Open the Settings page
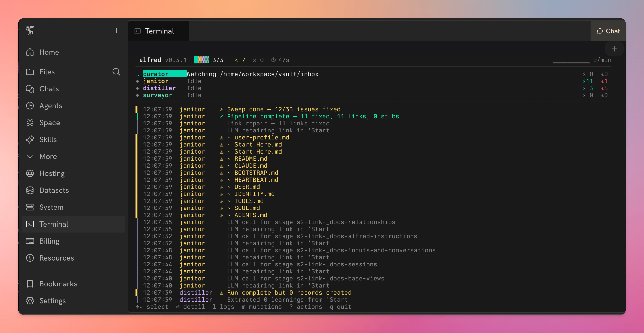 [x=52, y=300]
